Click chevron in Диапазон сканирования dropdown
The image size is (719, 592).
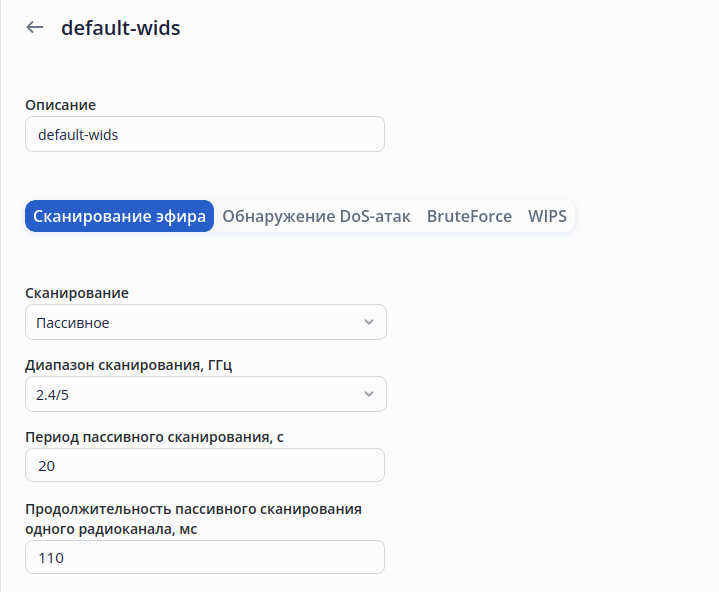point(369,394)
